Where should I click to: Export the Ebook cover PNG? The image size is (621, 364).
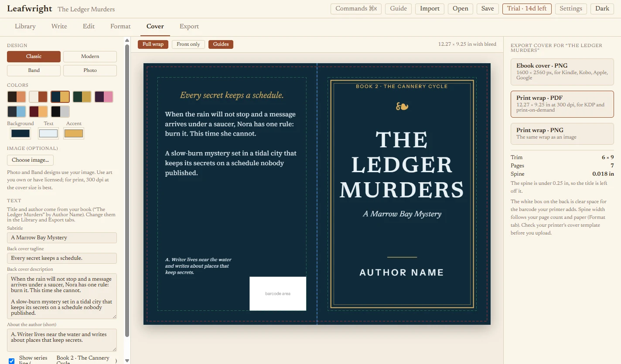562,72
